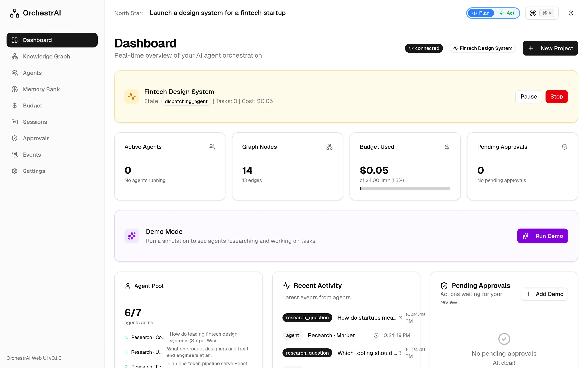Image resolution: width=588 pixels, height=368 pixels.
Task: Open Settings in the sidebar
Action: [x=52, y=171]
